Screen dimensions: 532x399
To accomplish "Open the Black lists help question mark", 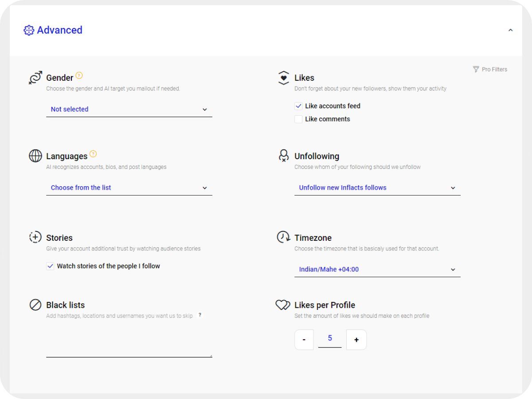I will [x=200, y=315].
